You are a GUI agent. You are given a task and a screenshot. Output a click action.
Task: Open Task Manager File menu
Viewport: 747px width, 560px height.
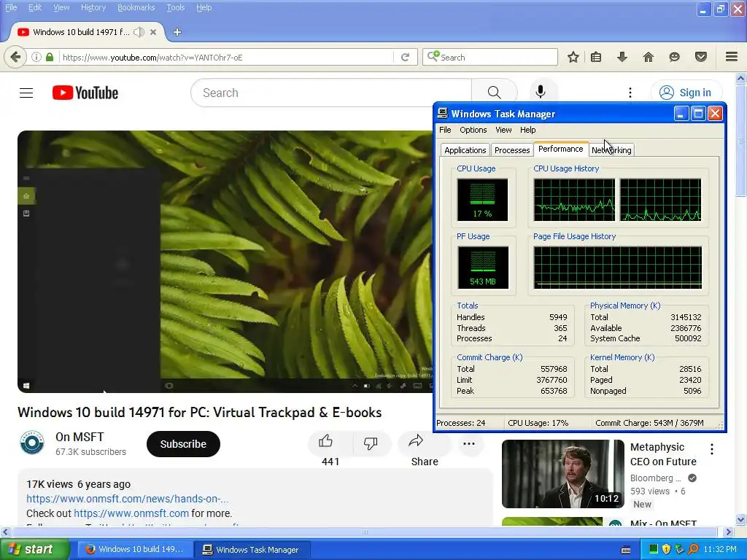[x=445, y=130]
